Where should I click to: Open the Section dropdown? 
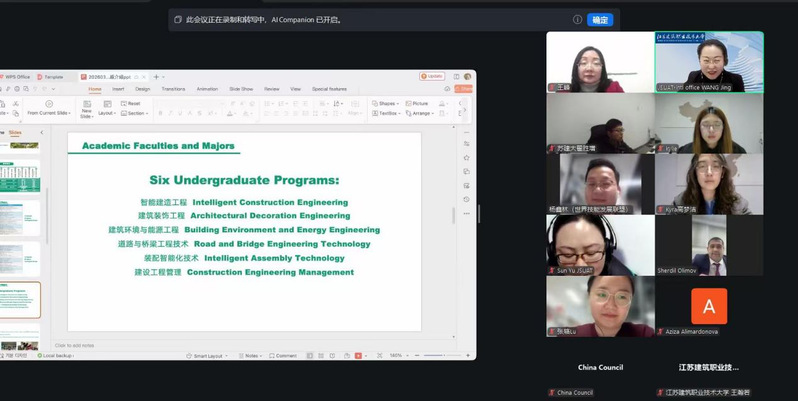[134, 113]
